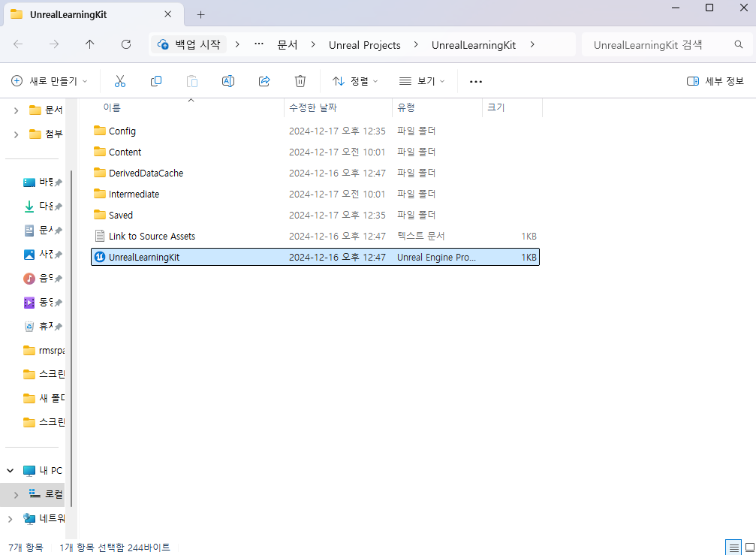Add a new tab with plus
The image size is (756, 555).
point(201,15)
